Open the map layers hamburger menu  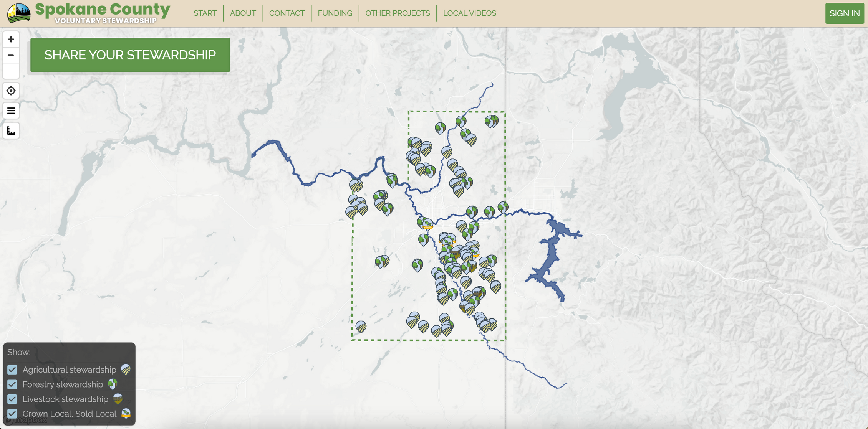(11, 111)
